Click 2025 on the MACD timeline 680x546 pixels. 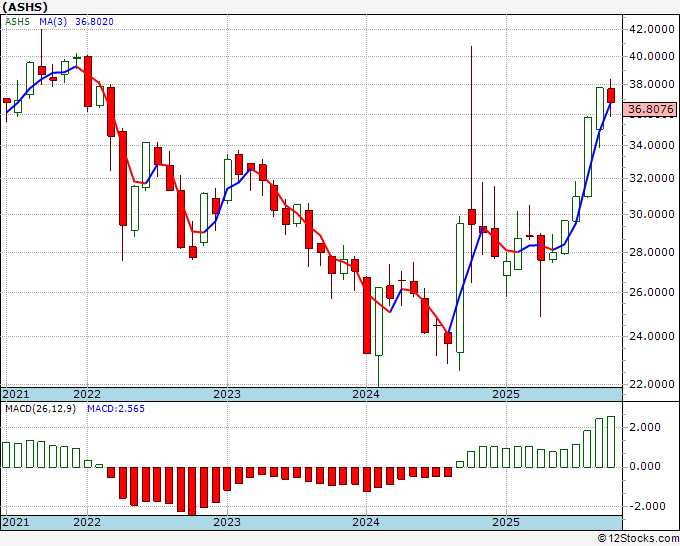point(506,522)
